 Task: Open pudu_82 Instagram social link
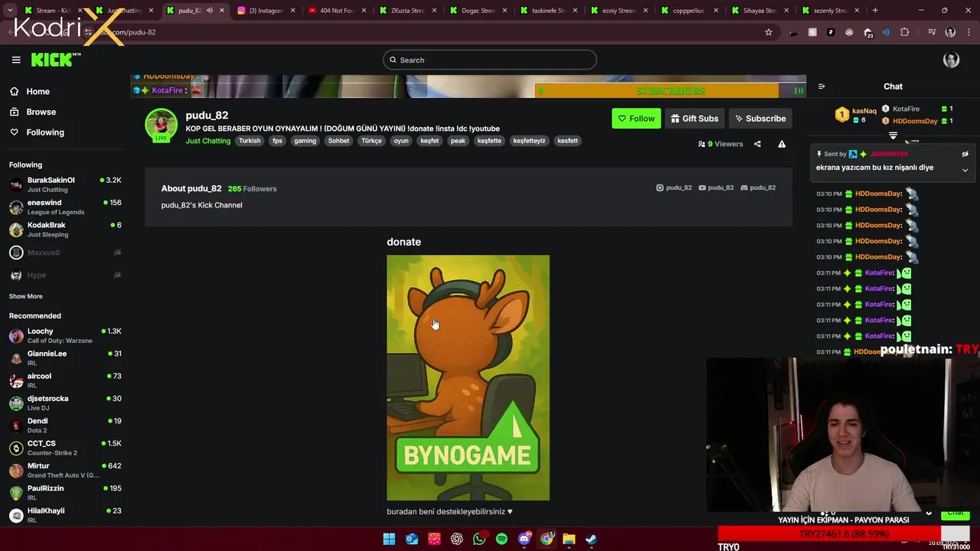[674, 187]
